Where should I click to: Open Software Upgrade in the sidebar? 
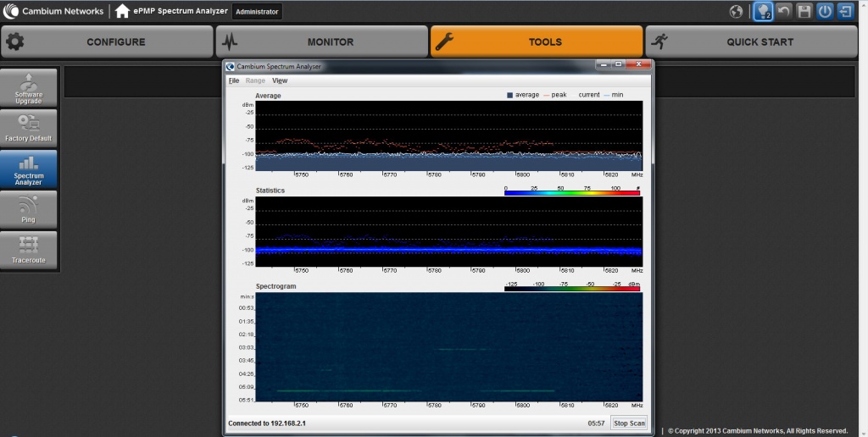(x=29, y=88)
